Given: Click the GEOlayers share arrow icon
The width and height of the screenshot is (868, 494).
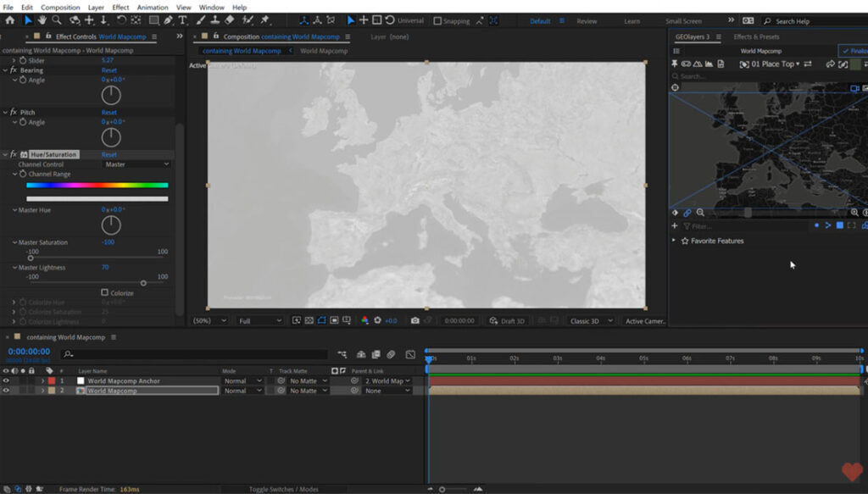Looking at the screenshot, I should click(x=831, y=64).
